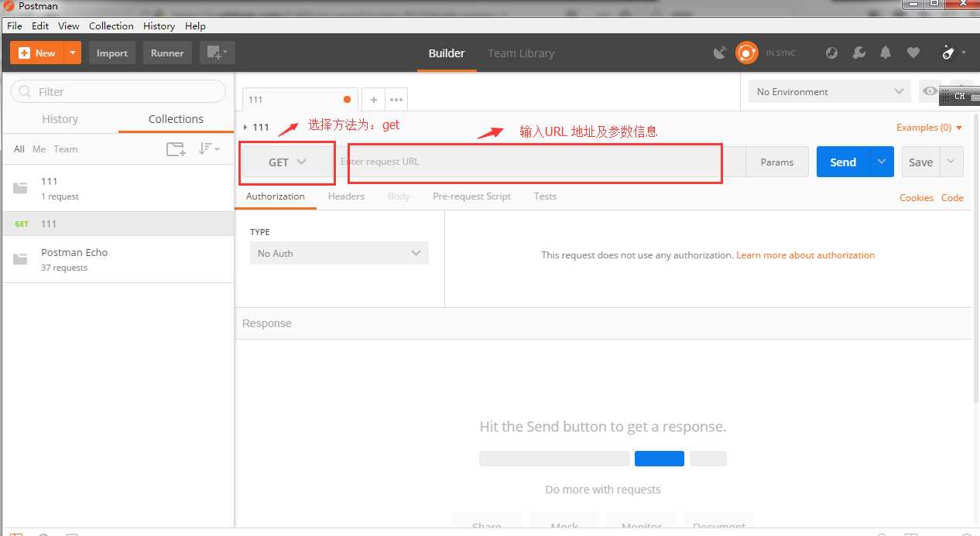Open the Save button dropdown arrow
This screenshot has width=980, height=536.
pyautogui.click(x=952, y=162)
